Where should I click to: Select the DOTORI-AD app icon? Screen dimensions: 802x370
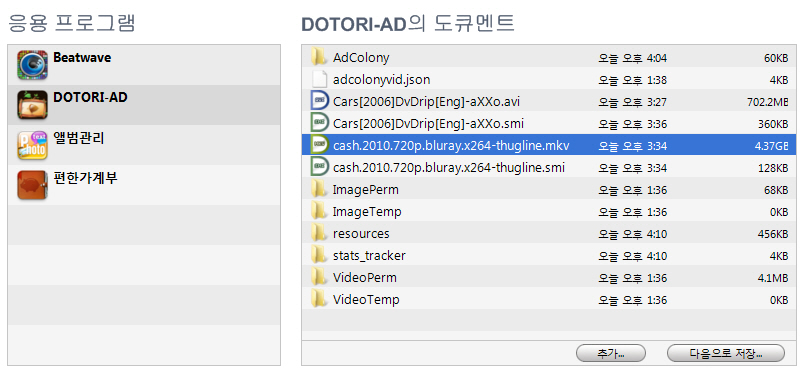(x=32, y=105)
